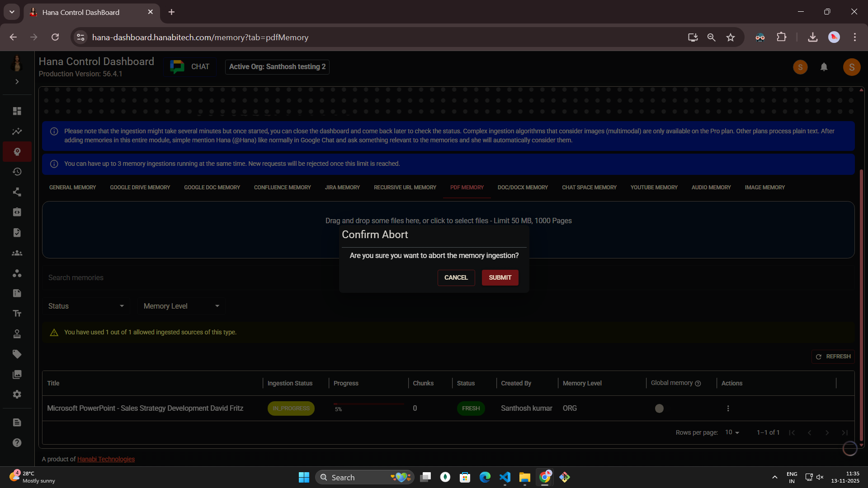Click inside the Search memories field
This screenshot has width=868, height=488.
pos(181,277)
